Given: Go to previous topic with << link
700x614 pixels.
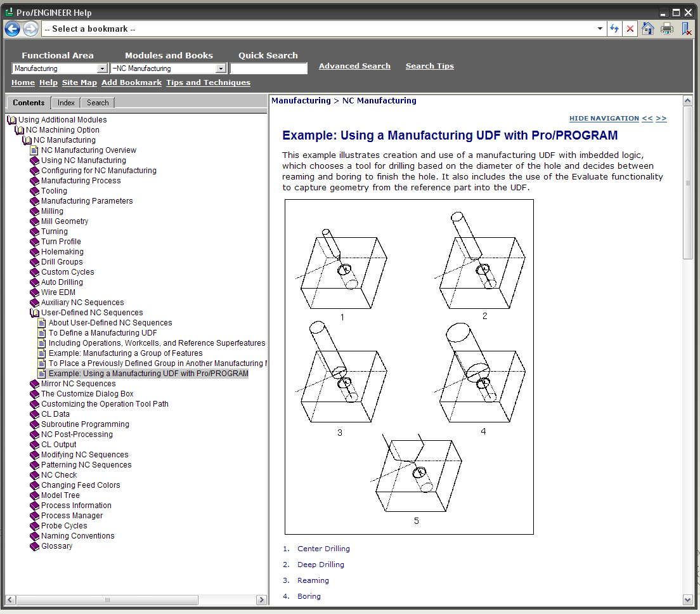Looking at the screenshot, I should [647, 119].
